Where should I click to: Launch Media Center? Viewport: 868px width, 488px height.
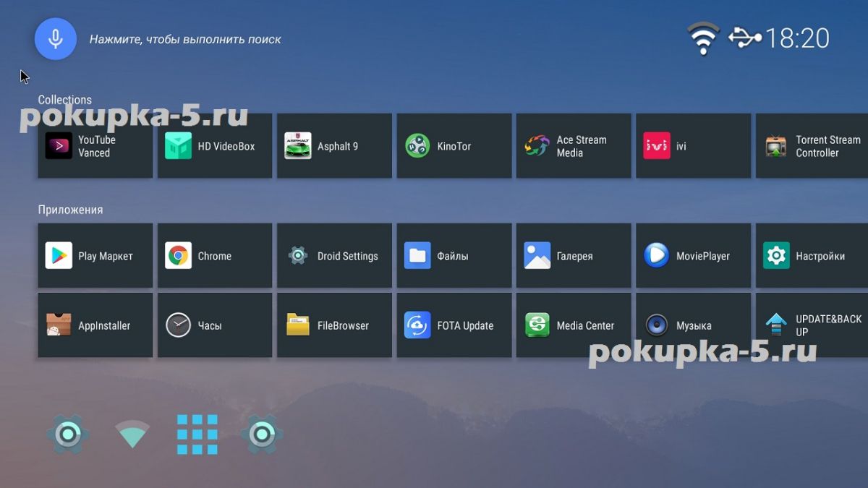(574, 325)
